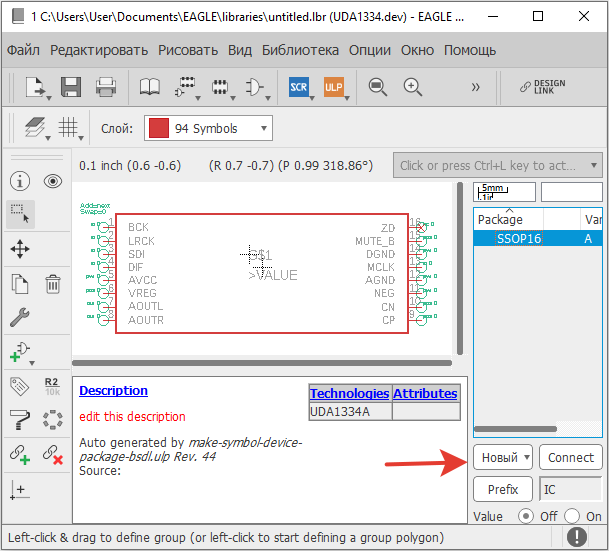Expand the command line history dropdown
The width and height of the screenshot is (609, 551).
594,165
